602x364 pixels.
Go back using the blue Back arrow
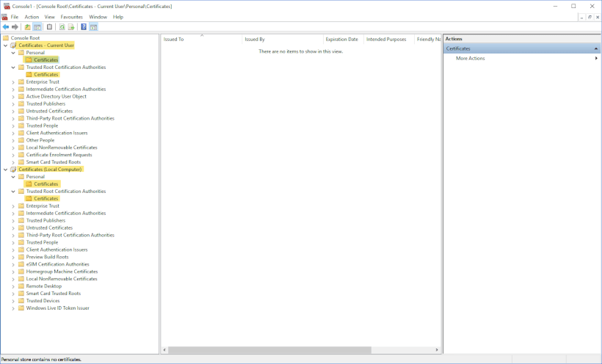click(x=5, y=27)
